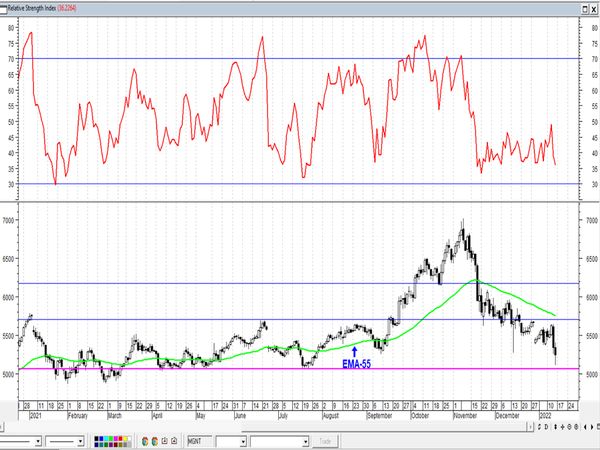This screenshot has height=450, width=600.
Task: Click the Relative Strength Index title bar
Action: [291, 8]
